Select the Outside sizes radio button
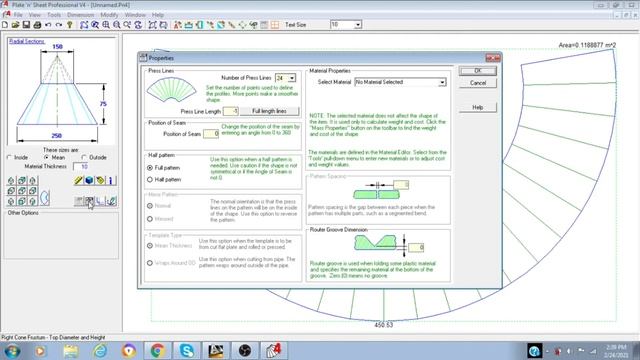This screenshot has width=640, height=360. [x=84, y=158]
